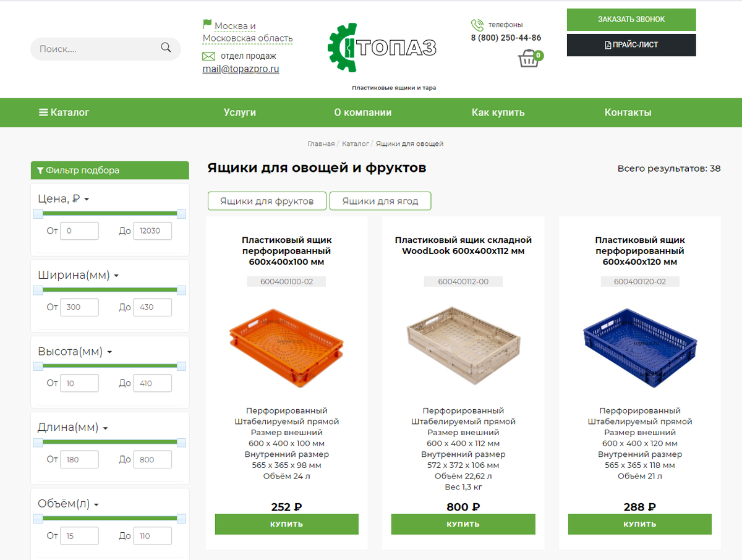Open the shopping basket icon
Screen dimensions: 742x560
click(529, 59)
